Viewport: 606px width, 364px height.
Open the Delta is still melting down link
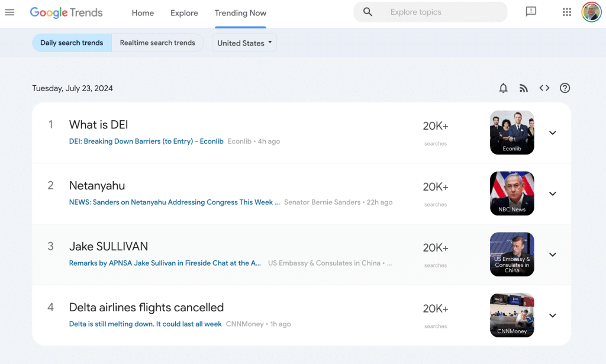click(x=146, y=324)
